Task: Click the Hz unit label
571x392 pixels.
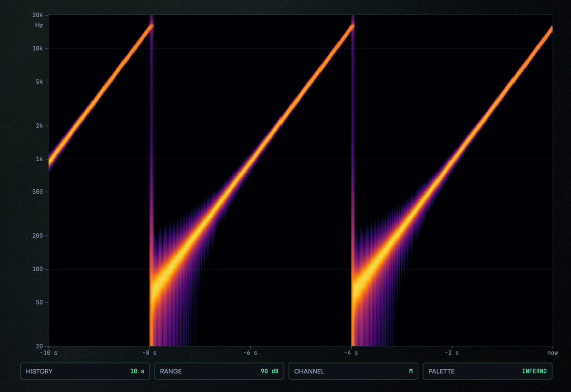Action: [39, 25]
